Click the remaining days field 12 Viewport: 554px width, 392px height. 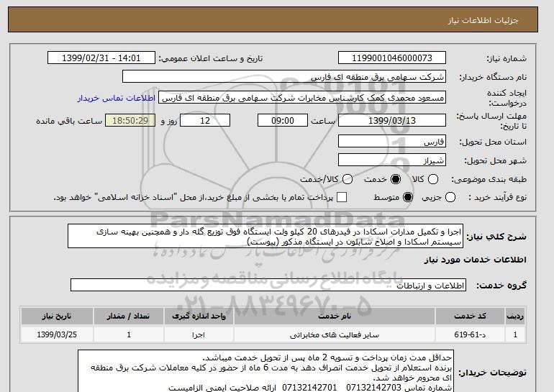pos(205,120)
